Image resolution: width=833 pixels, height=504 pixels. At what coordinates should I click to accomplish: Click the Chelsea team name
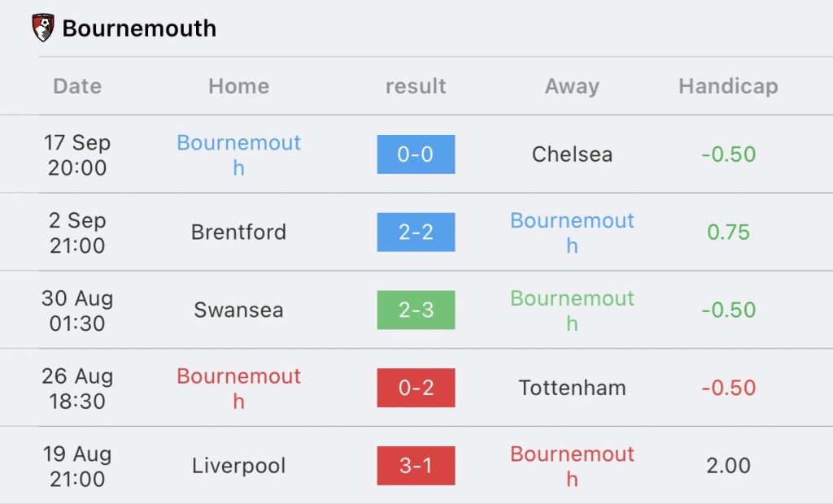(572, 154)
